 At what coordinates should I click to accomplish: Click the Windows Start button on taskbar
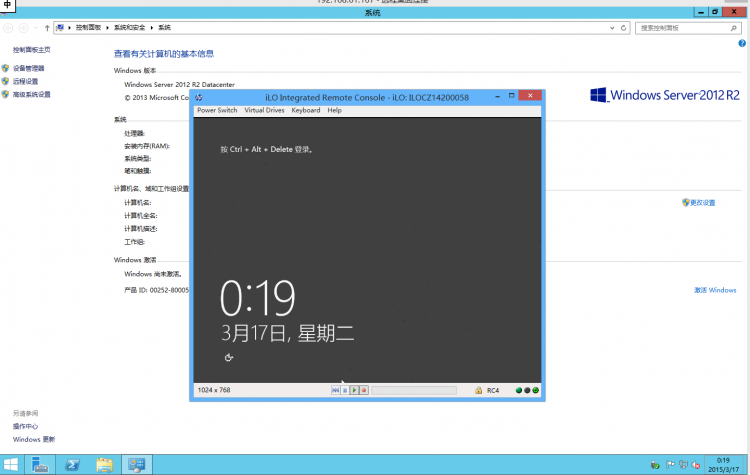[11, 464]
